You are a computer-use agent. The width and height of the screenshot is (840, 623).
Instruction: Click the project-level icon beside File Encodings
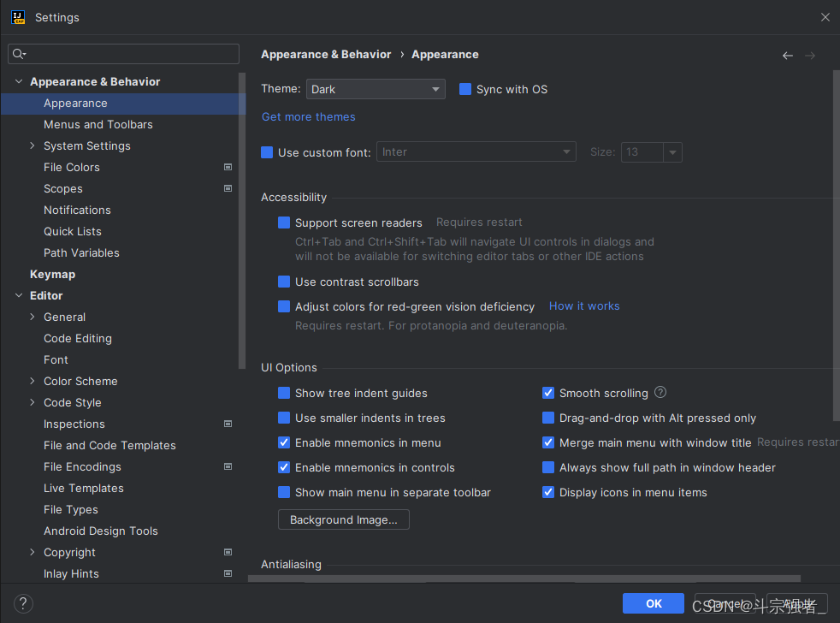coord(228,466)
